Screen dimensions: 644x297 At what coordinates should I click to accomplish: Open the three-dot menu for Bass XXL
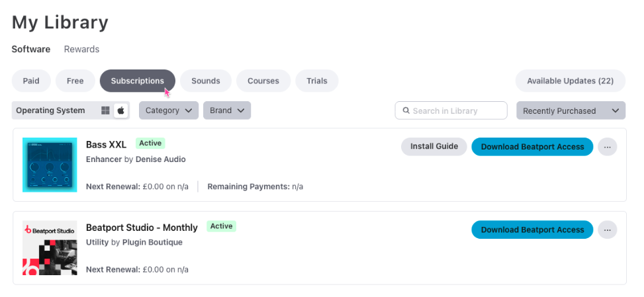[x=607, y=147]
